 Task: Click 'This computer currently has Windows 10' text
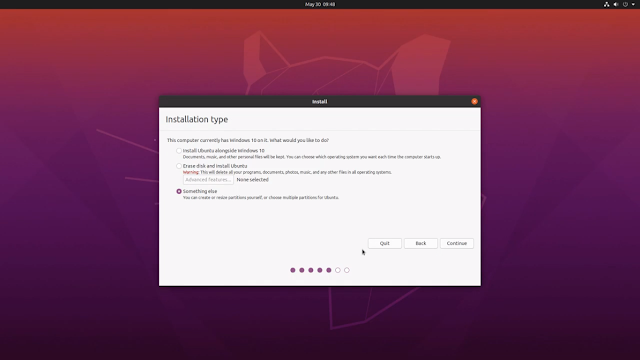point(248,140)
